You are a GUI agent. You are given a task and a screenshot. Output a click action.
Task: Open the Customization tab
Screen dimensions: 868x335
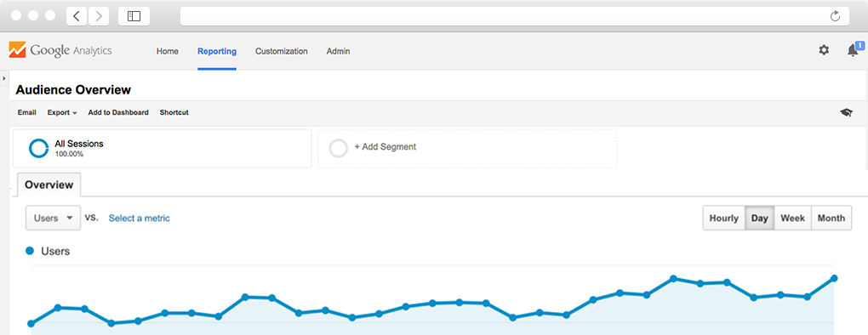click(281, 51)
